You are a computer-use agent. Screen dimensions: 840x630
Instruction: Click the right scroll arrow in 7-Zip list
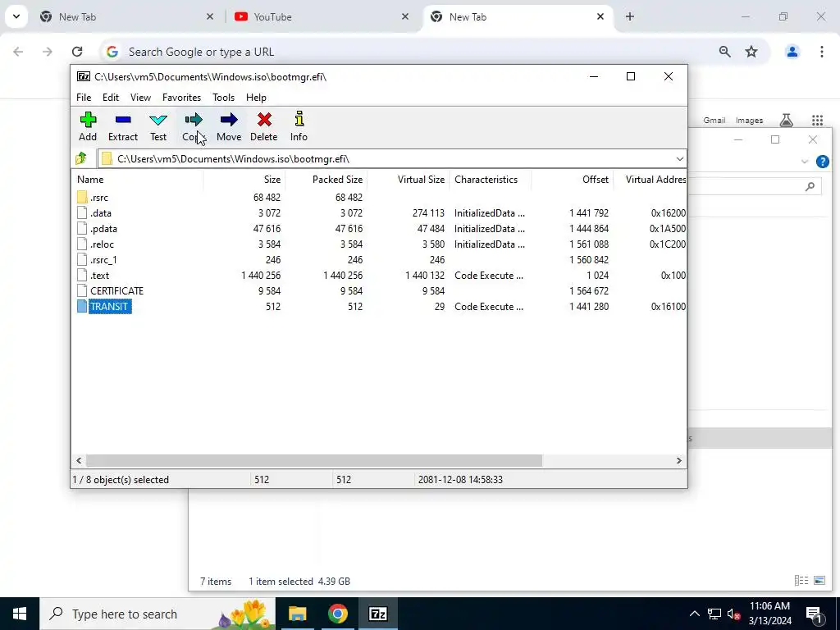pyautogui.click(x=678, y=460)
